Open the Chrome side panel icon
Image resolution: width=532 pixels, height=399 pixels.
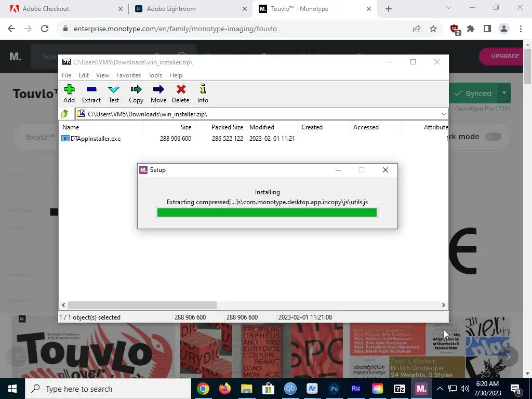pos(487,29)
